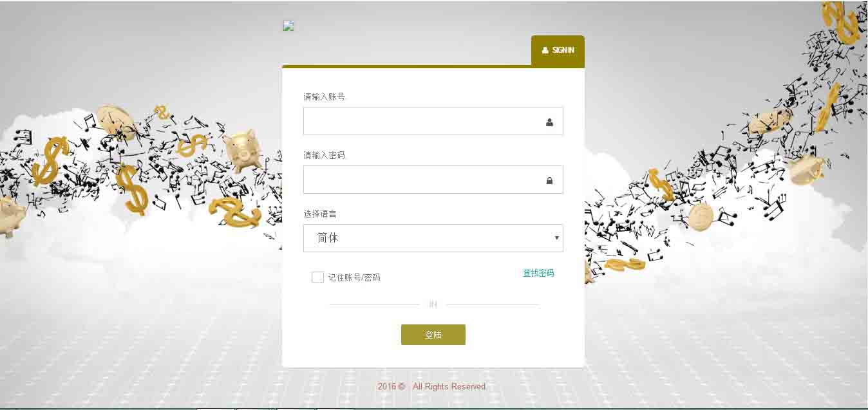Click the padlock icon in the password field
Viewport: 868px width, 410px height.
pyautogui.click(x=549, y=181)
